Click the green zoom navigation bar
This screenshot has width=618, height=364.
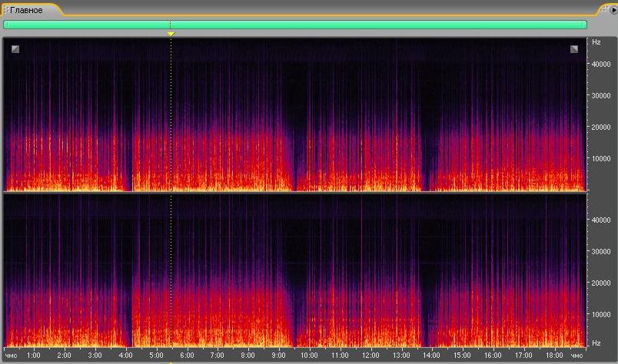click(x=295, y=25)
